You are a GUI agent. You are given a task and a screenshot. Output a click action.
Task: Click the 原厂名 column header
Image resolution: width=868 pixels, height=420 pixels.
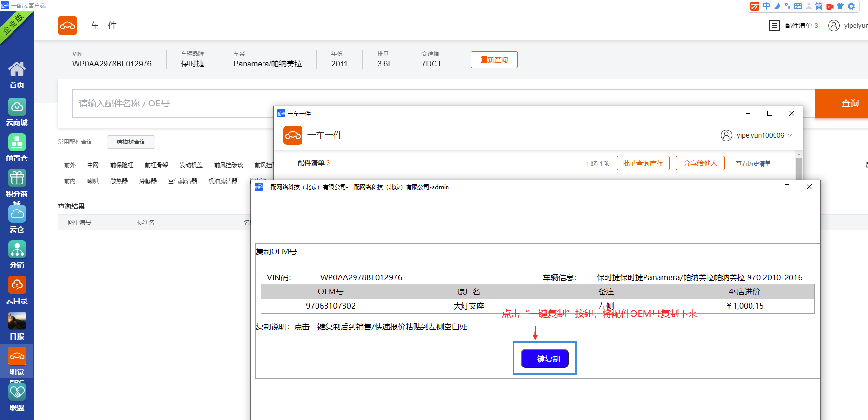(x=469, y=292)
